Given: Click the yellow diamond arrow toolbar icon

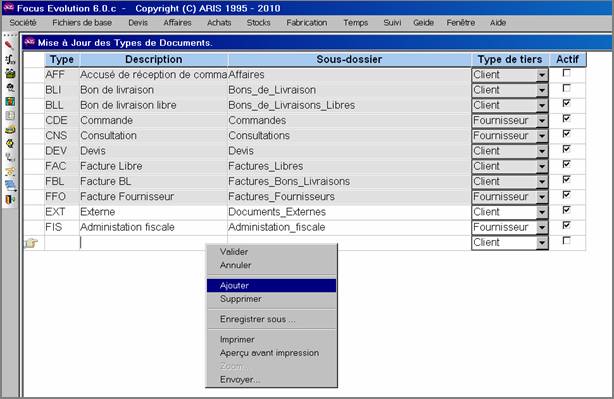Looking at the screenshot, I should [x=10, y=144].
